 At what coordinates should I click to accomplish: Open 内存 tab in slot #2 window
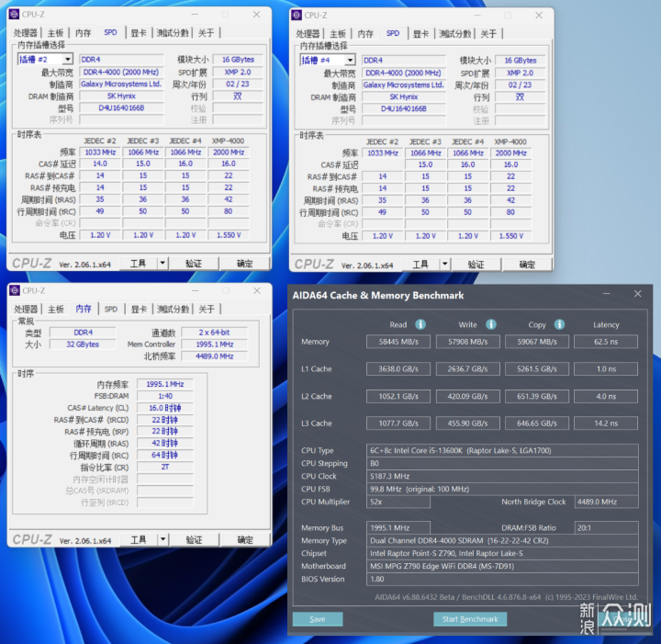[x=83, y=33]
